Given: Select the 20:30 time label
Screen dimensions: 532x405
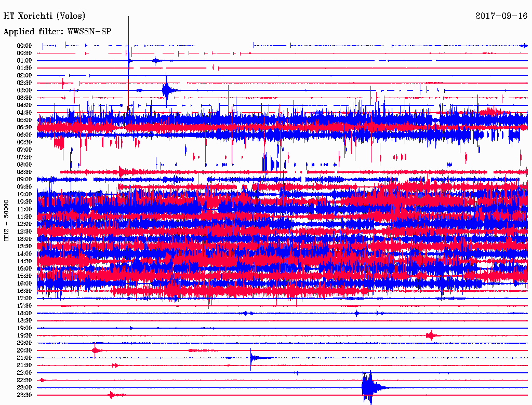Looking at the screenshot, I should tap(24, 350).
